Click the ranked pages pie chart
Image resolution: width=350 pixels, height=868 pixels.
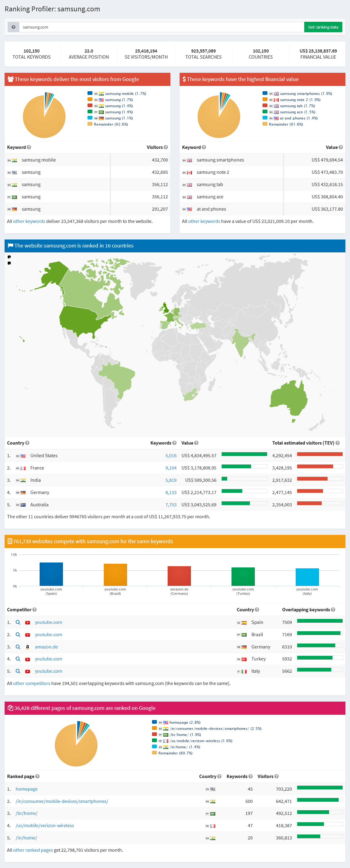pyautogui.click(x=76, y=744)
